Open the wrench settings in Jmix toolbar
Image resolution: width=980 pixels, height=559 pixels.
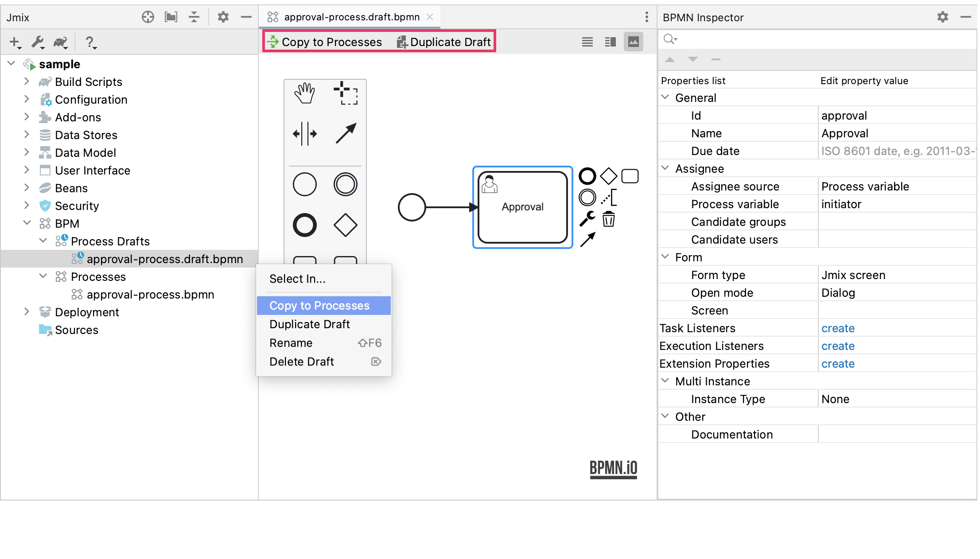tap(38, 42)
